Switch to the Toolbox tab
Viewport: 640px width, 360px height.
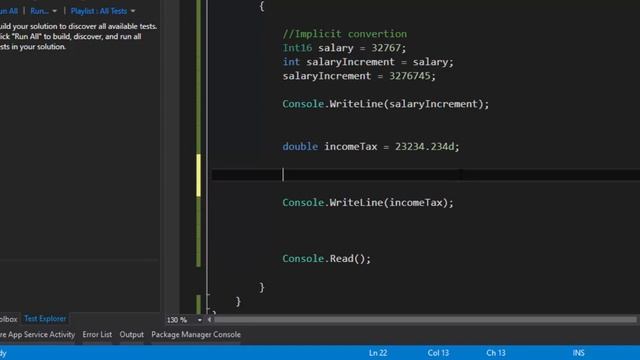click(x=9, y=319)
